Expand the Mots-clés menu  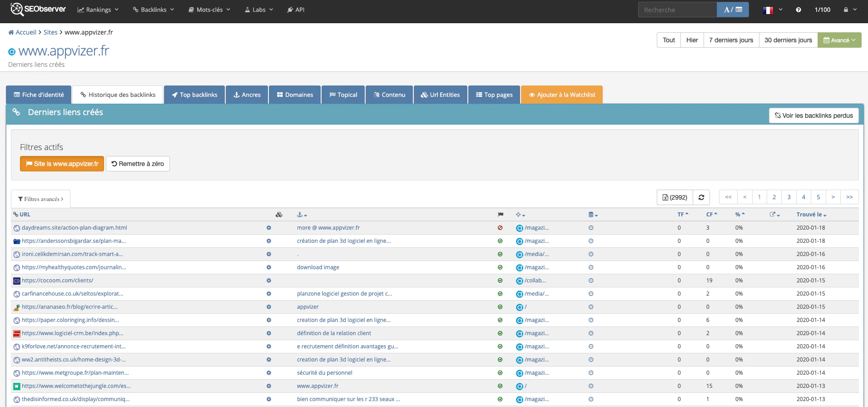pos(210,10)
